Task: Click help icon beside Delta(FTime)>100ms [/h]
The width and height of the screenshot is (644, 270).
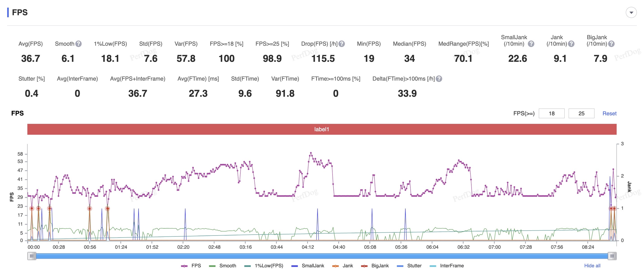Action: 439,79
